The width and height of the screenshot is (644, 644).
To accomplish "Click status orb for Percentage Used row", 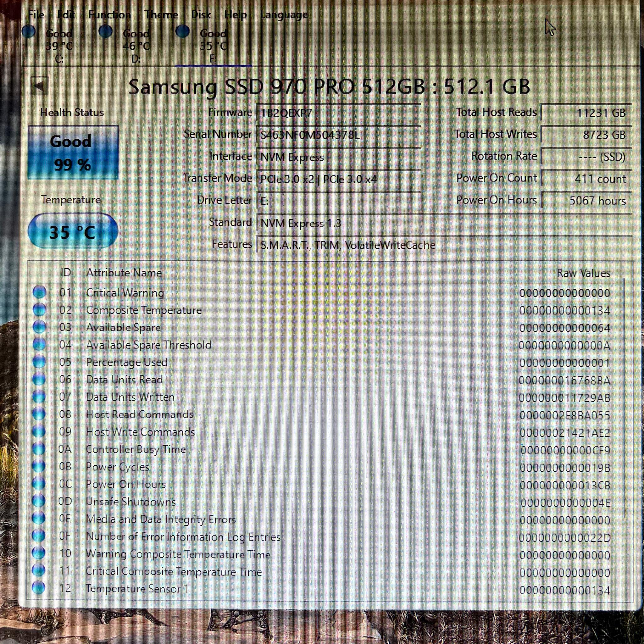I will 39,362.
